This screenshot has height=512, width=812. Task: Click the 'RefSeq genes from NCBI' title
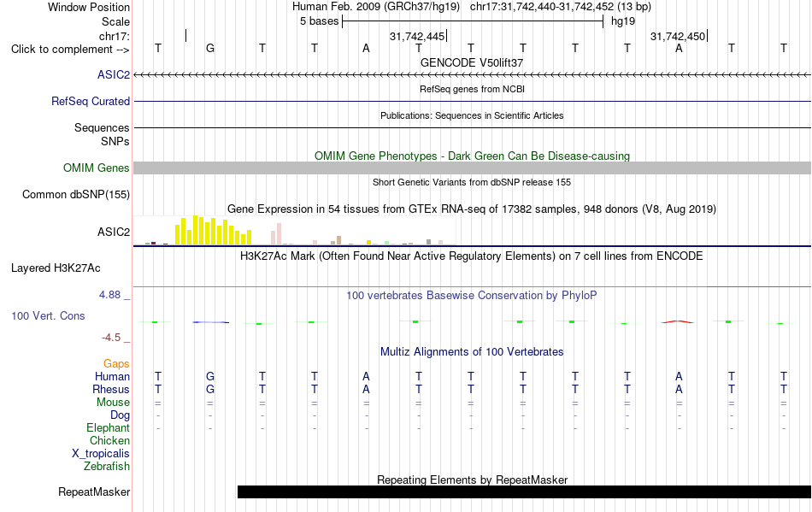472,89
